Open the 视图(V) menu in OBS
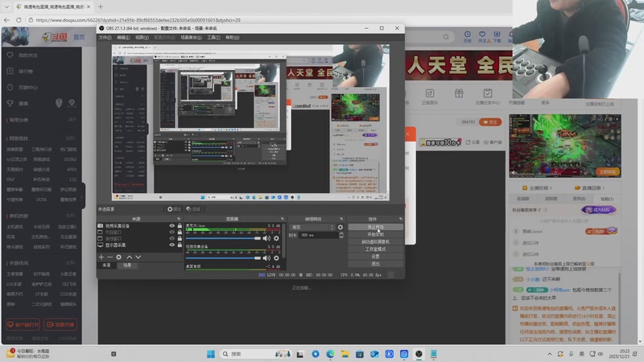Screen dimensions: 644x362 142,37
